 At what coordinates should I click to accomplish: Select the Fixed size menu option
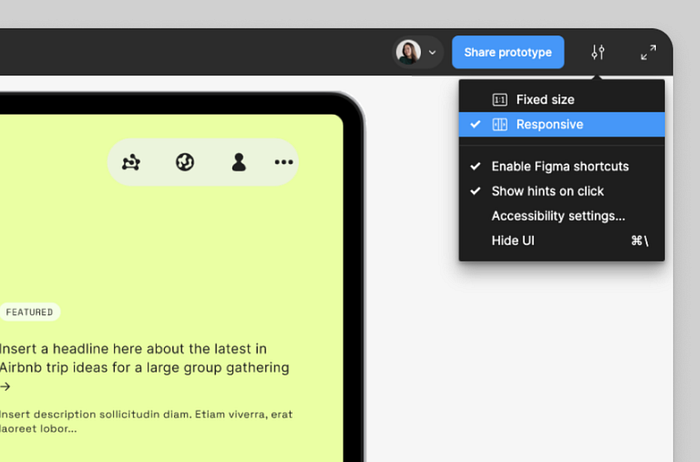(562, 100)
